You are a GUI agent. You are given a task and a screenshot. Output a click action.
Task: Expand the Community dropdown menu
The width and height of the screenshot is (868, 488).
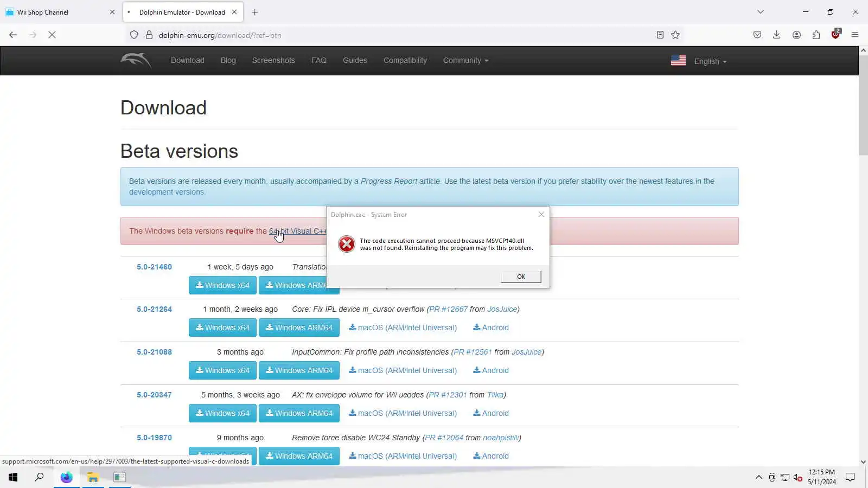tap(465, 60)
